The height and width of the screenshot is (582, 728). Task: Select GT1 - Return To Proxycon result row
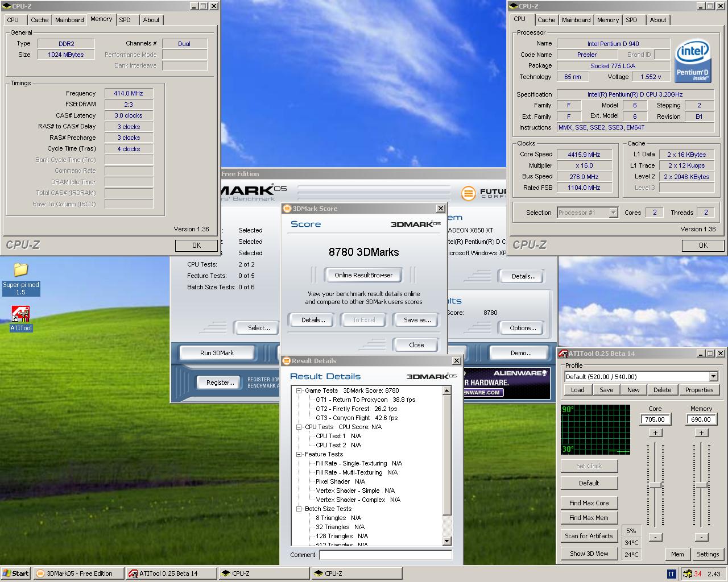366,400
